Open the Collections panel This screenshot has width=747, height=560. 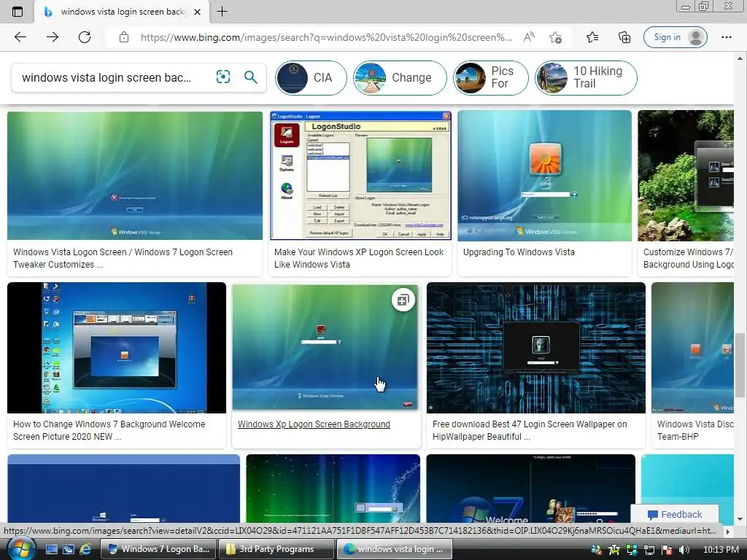click(624, 37)
